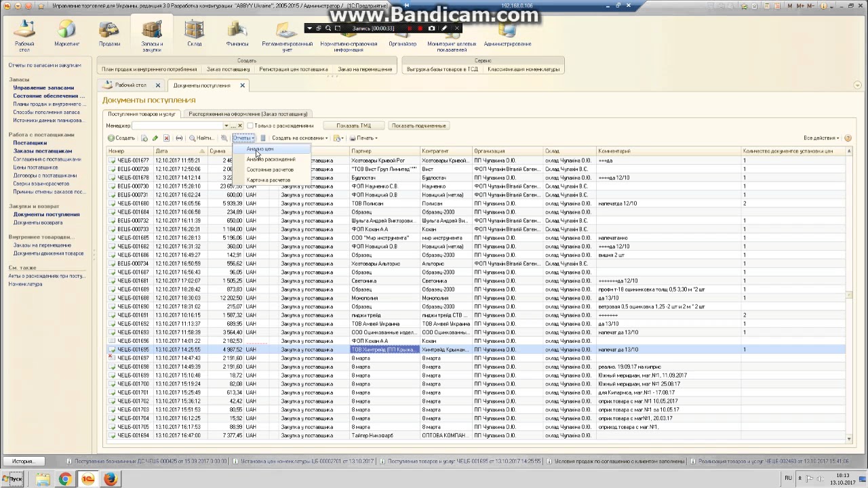This screenshot has width=868, height=488.
Task: Switch to Распоряжения на оформление tab
Action: pos(248,114)
